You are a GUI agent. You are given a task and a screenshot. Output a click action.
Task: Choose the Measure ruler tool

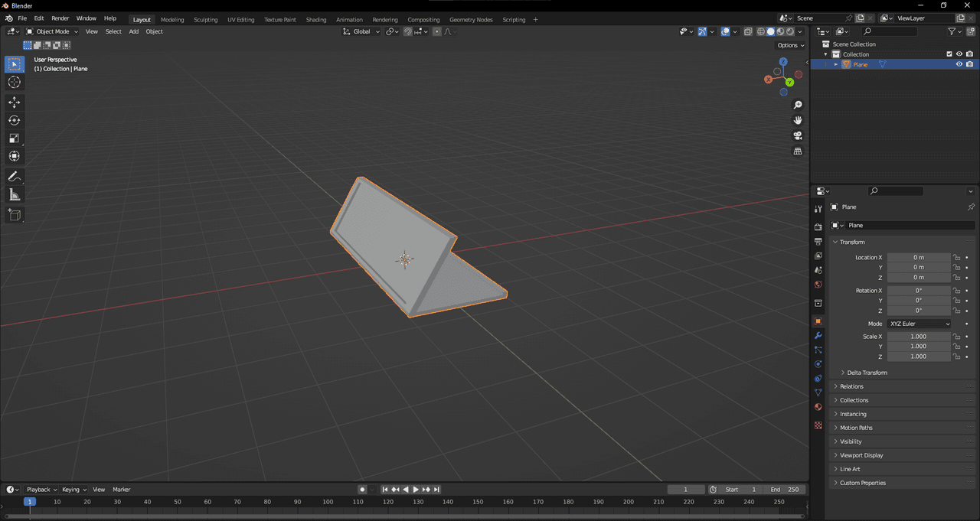[14, 194]
